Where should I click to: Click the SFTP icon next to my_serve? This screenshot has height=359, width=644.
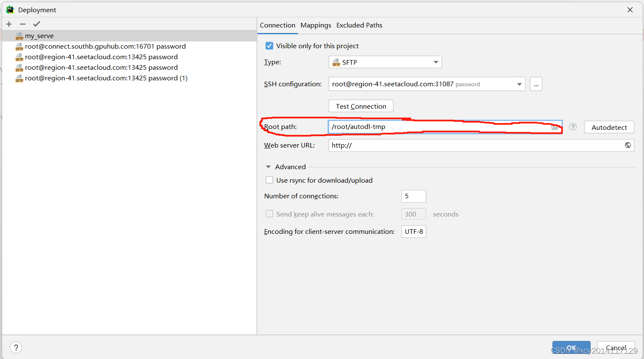(x=19, y=36)
